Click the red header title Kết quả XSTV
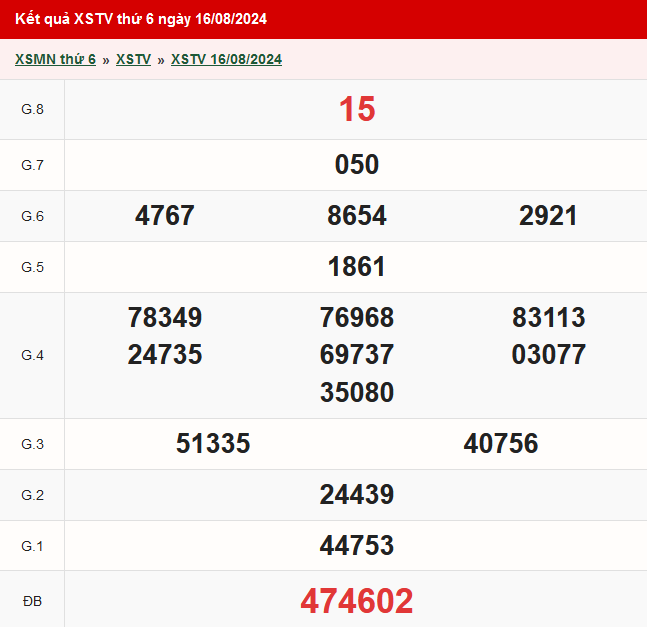The width and height of the screenshot is (647, 627). coord(141,19)
